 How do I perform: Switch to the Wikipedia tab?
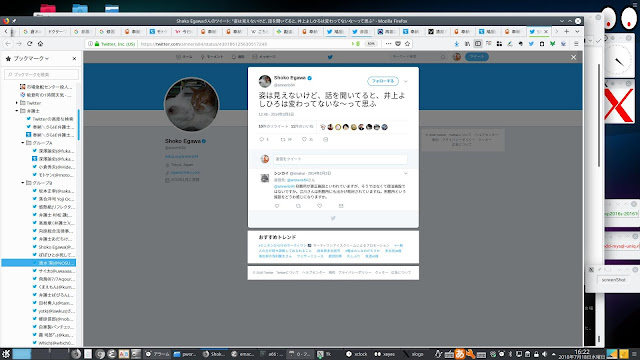pyautogui.click(x=259, y=31)
